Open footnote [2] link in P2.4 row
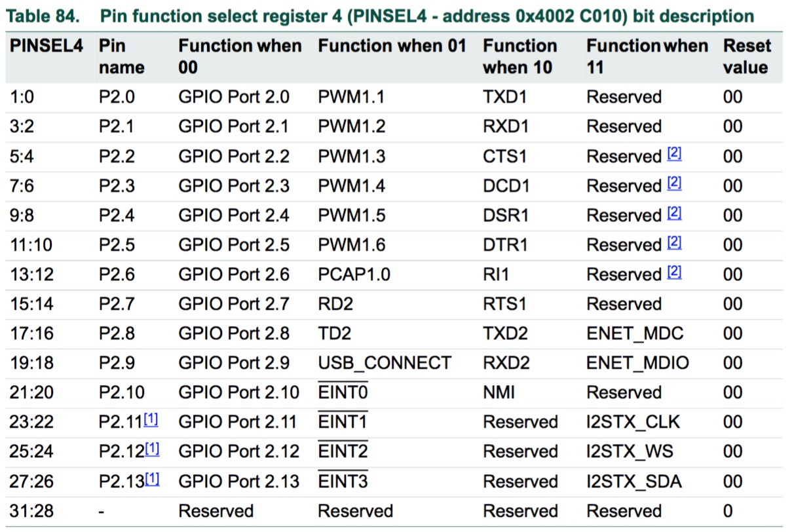 675,214
